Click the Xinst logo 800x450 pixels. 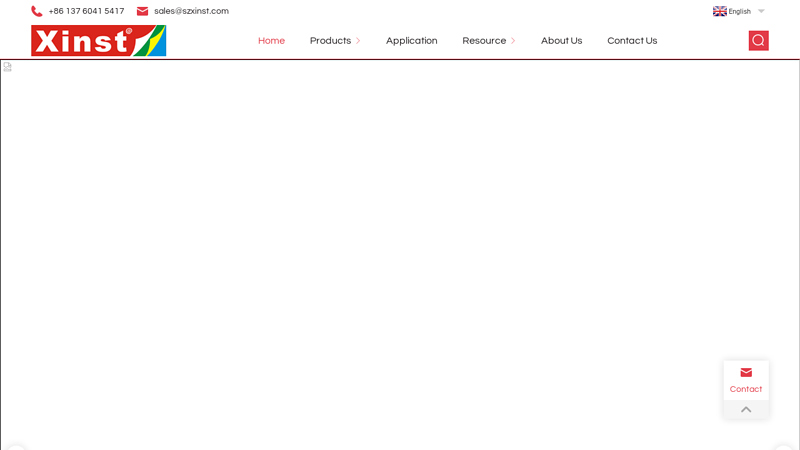(x=98, y=40)
